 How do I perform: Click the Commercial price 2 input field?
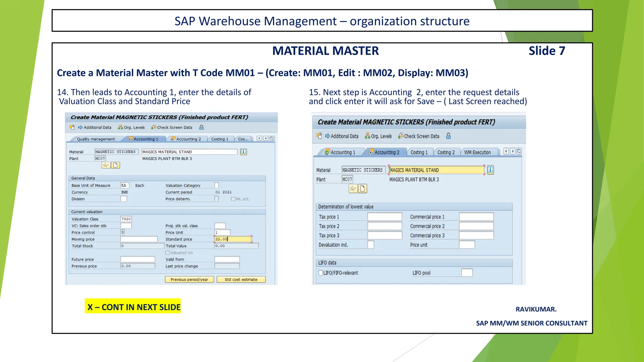[476, 226]
